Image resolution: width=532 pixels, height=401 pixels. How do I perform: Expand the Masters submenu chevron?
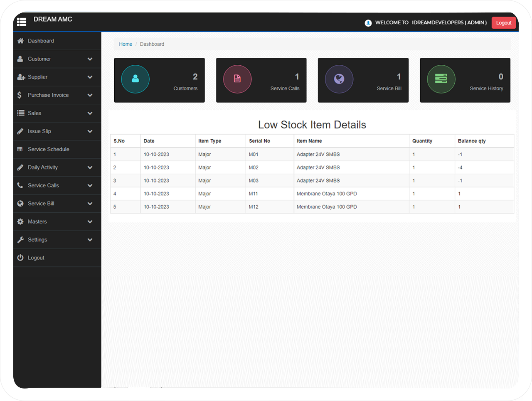pos(90,221)
